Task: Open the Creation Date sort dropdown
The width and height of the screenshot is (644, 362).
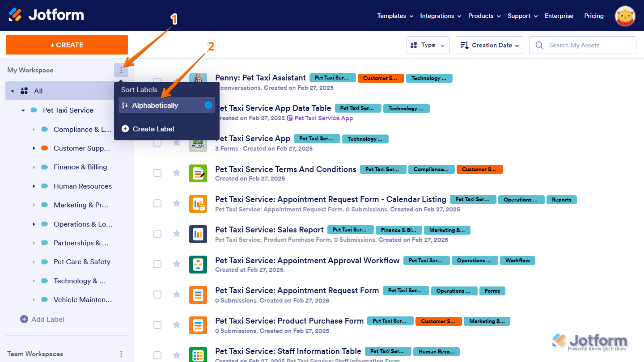Action: coord(489,45)
